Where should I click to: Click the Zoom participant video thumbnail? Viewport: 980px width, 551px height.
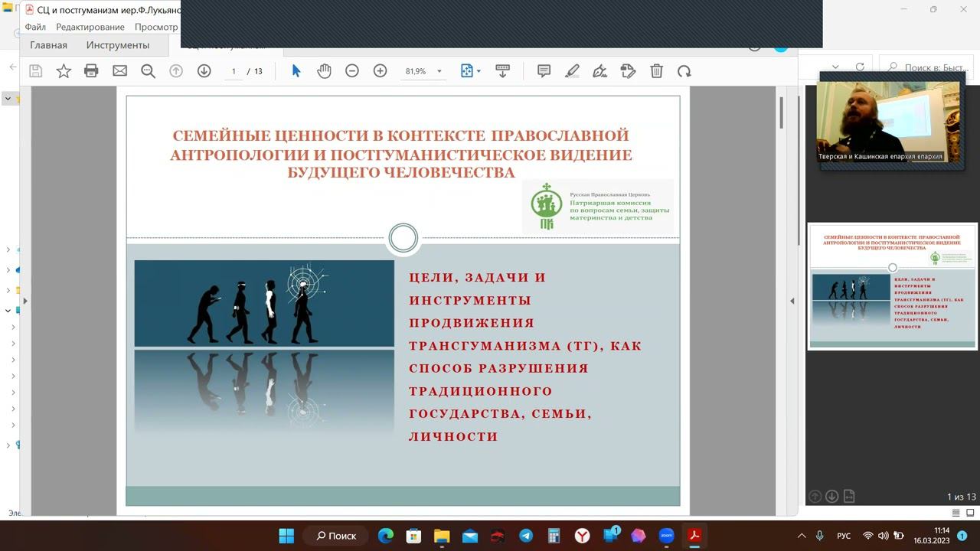point(888,122)
